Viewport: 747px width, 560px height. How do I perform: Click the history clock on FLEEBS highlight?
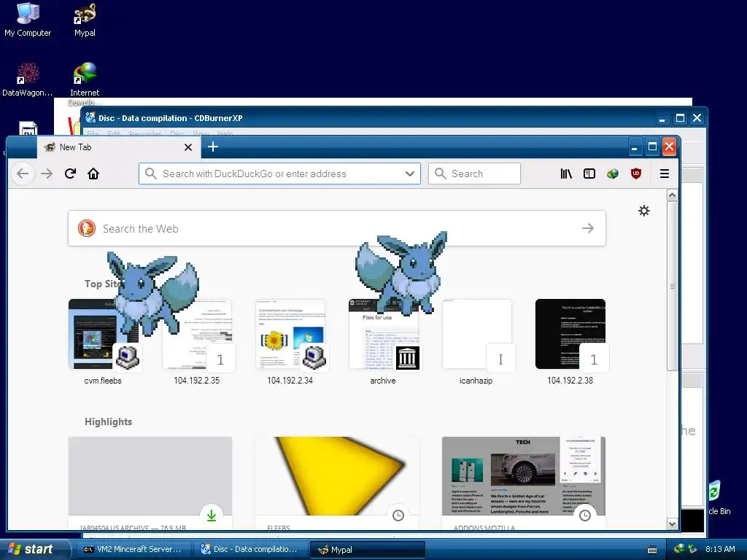398,516
